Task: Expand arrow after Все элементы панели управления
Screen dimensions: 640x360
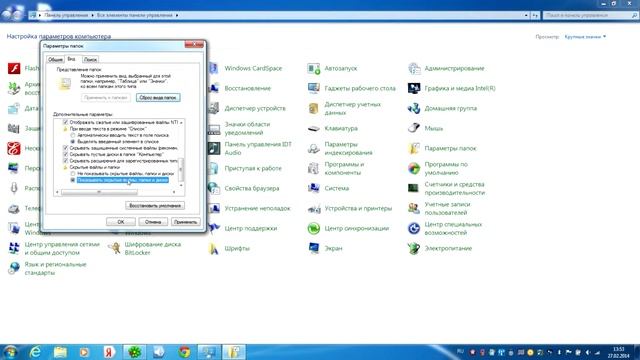Action: [177, 15]
